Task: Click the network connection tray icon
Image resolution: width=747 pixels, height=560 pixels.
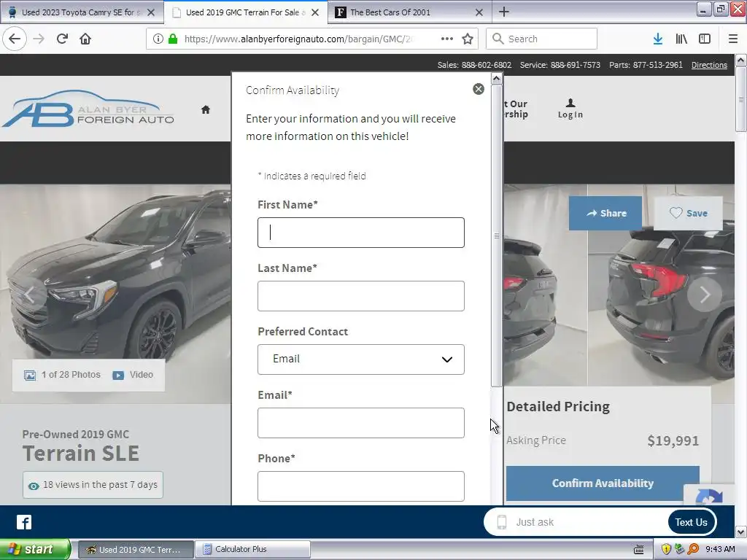Action: tap(680, 549)
